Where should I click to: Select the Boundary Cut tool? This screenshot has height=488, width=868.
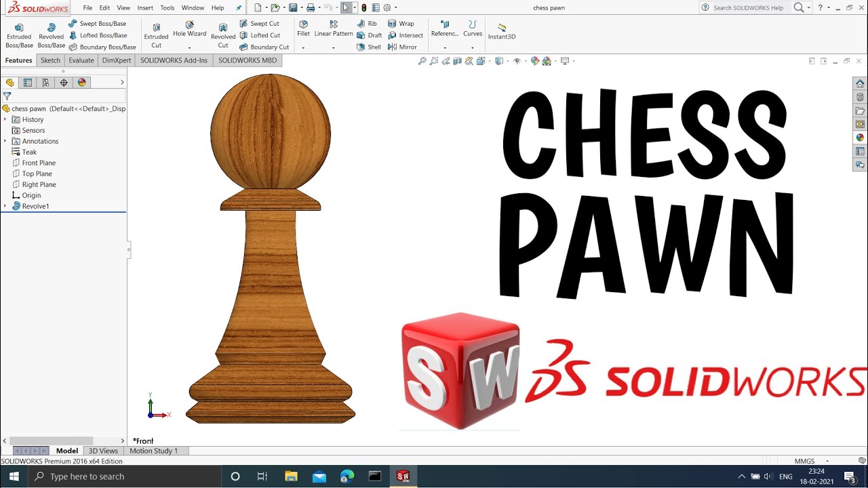[264, 47]
